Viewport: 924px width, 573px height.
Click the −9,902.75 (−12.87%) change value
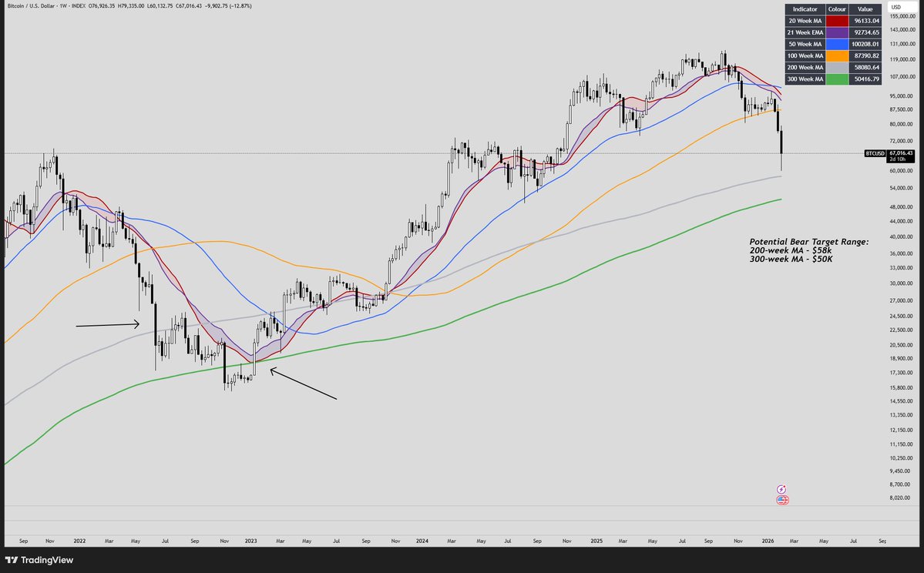tap(228, 6)
